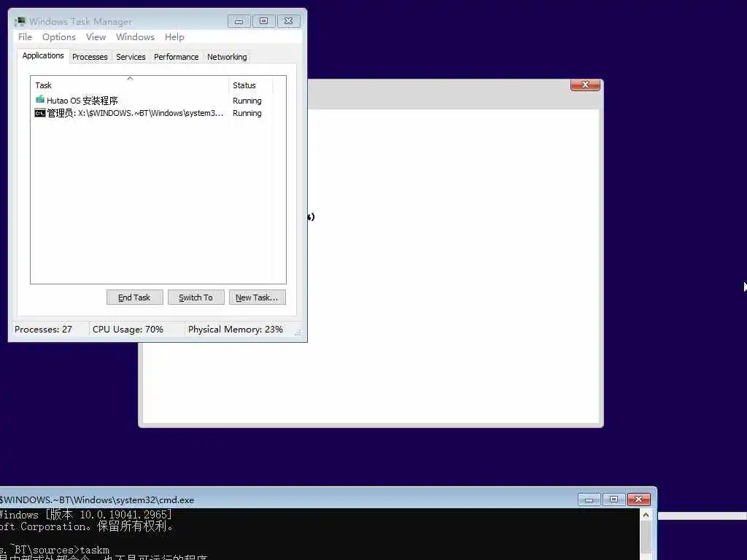This screenshot has height=560, width=747.
Task: Click the New Task... button
Action: [258, 297]
